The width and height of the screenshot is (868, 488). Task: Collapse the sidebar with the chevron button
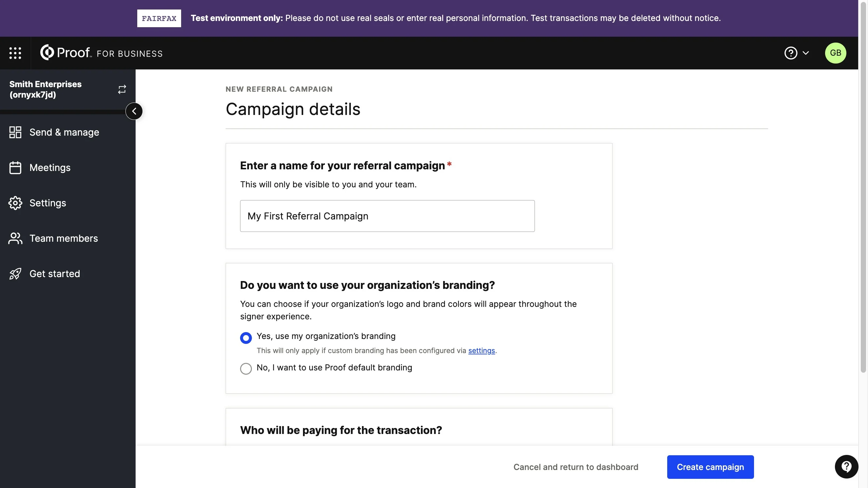[134, 111]
